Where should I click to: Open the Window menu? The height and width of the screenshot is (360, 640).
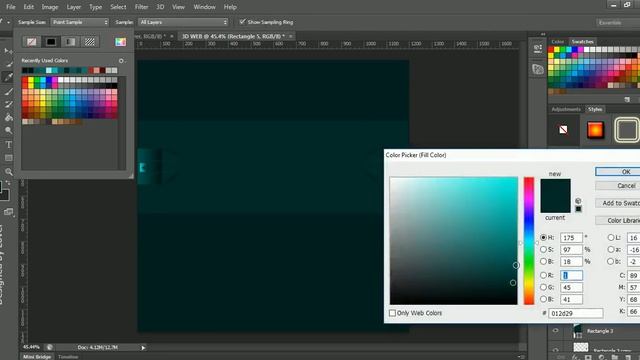coord(204,7)
